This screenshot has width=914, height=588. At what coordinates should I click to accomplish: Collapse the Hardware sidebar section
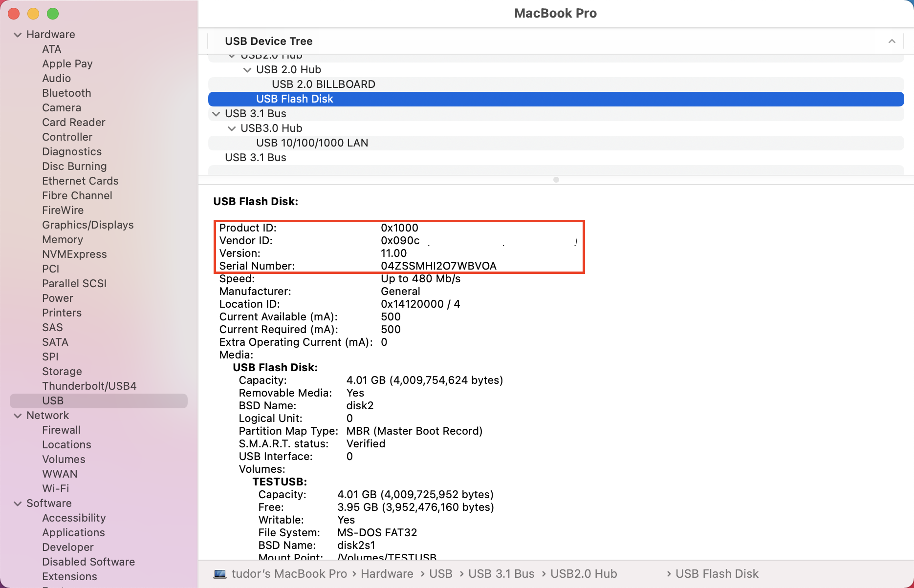tap(18, 35)
